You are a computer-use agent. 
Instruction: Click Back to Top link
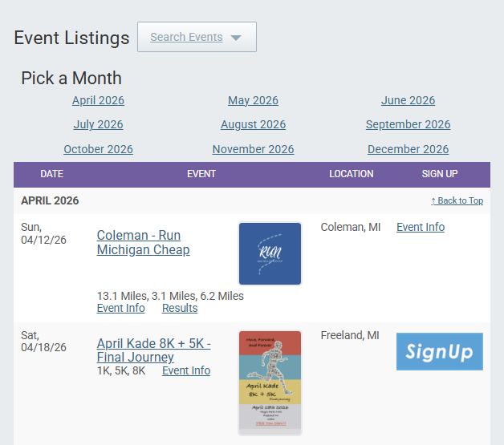(x=457, y=200)
